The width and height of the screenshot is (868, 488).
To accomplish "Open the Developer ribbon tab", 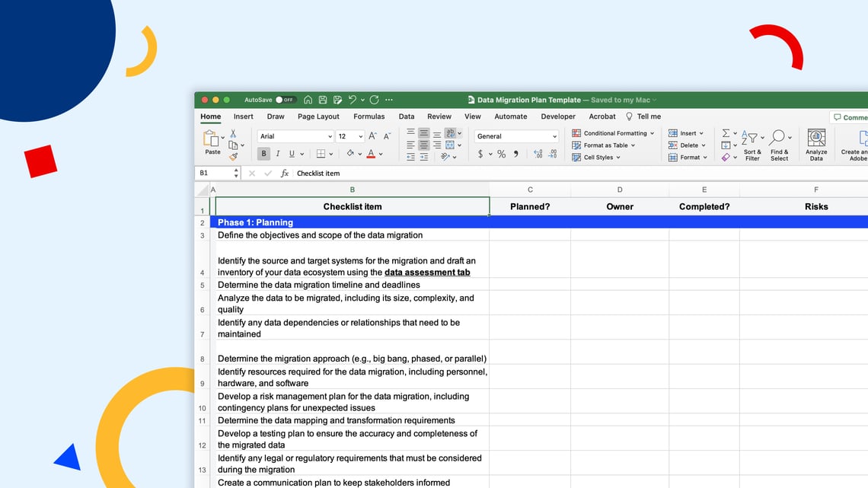I will click(x=558, y=116).
